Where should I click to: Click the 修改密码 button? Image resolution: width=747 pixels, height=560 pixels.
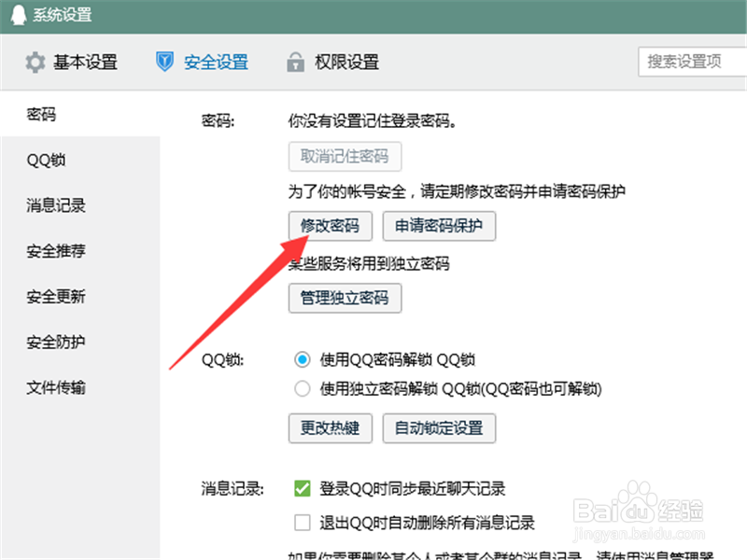331,226
